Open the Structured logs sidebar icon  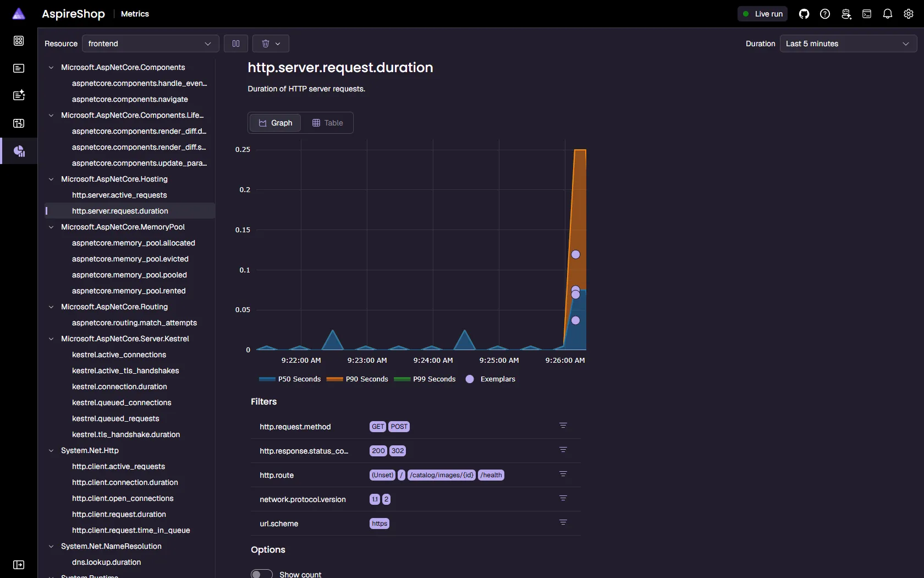[19, 95]
